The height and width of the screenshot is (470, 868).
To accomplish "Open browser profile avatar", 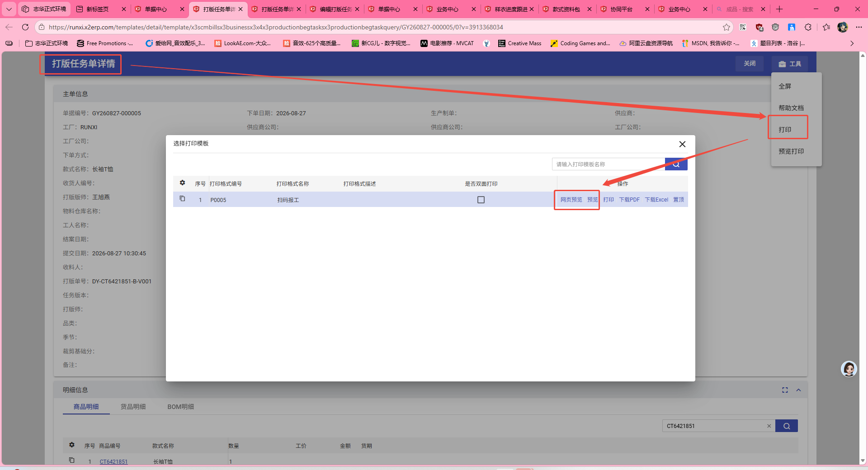I will 843,27.
